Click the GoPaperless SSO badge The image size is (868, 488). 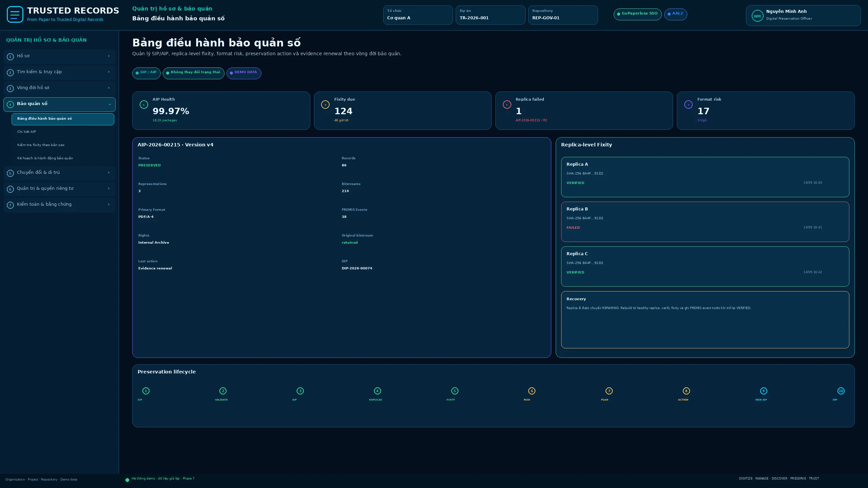coord(637,14)
